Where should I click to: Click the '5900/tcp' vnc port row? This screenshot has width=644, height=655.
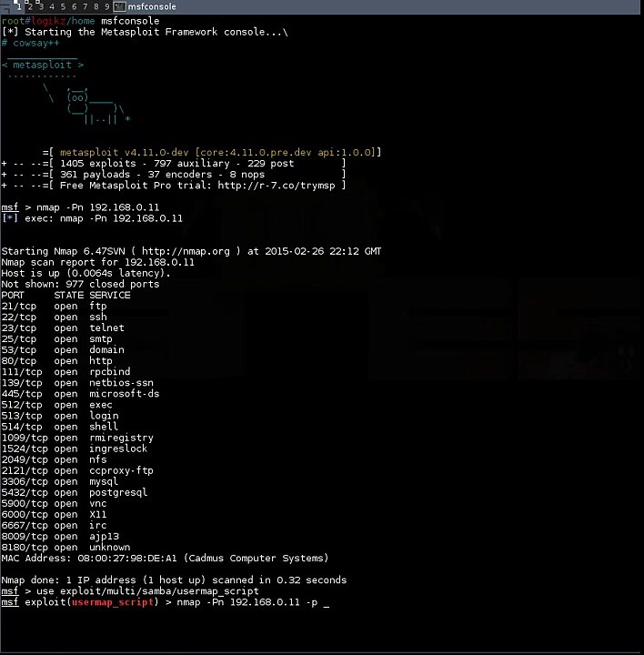pyautogui.click(x=54, y=504)
